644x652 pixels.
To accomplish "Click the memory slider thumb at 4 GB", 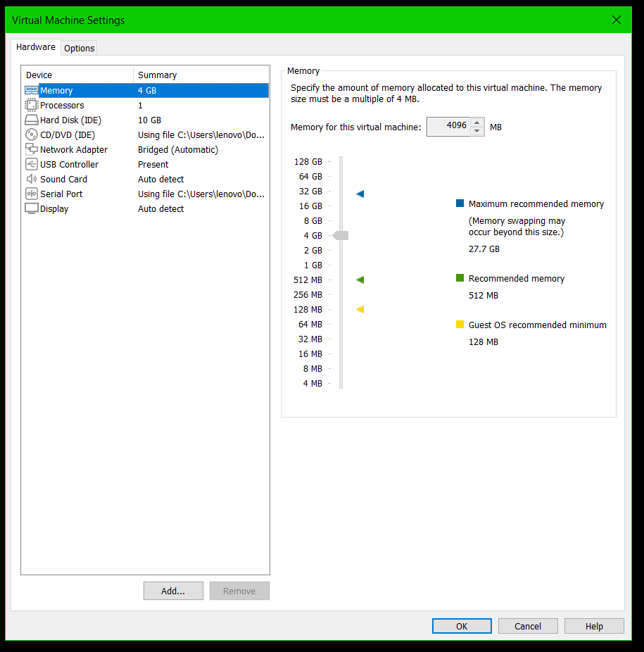I will pyautogui.click(x=341, y=235).
